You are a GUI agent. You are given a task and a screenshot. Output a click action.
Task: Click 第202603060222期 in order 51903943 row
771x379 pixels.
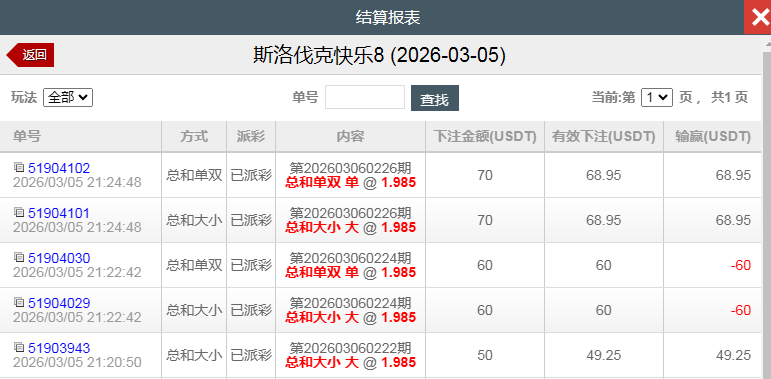(350, 349)
